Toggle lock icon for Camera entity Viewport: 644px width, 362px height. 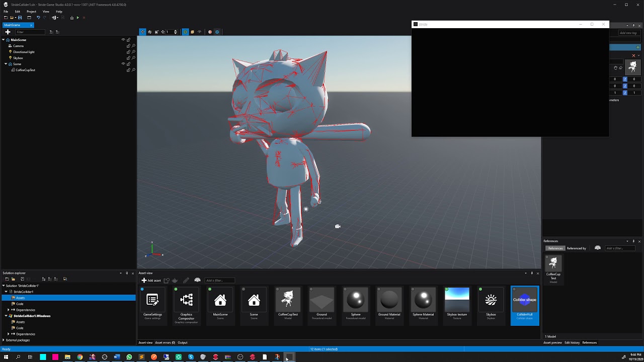(128, 46)
